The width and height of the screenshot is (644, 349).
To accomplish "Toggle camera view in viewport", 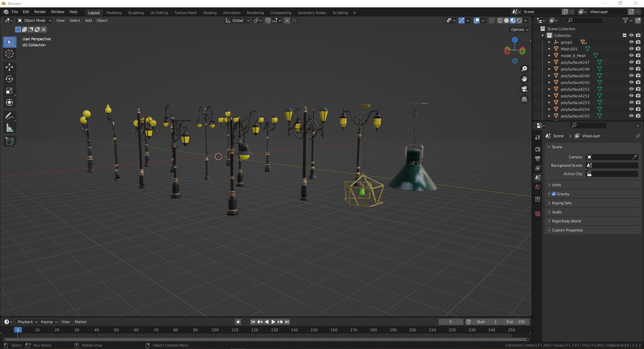I will pos(524,89).
